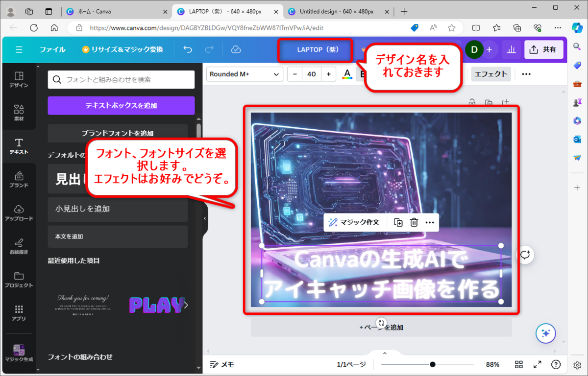Select the PLAY text style thumbnail

pos(157,305)
